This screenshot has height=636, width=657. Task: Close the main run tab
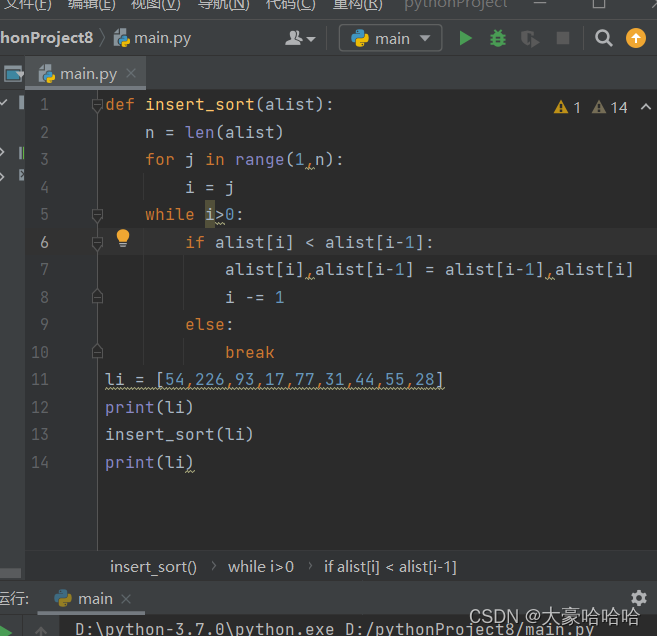126,599
